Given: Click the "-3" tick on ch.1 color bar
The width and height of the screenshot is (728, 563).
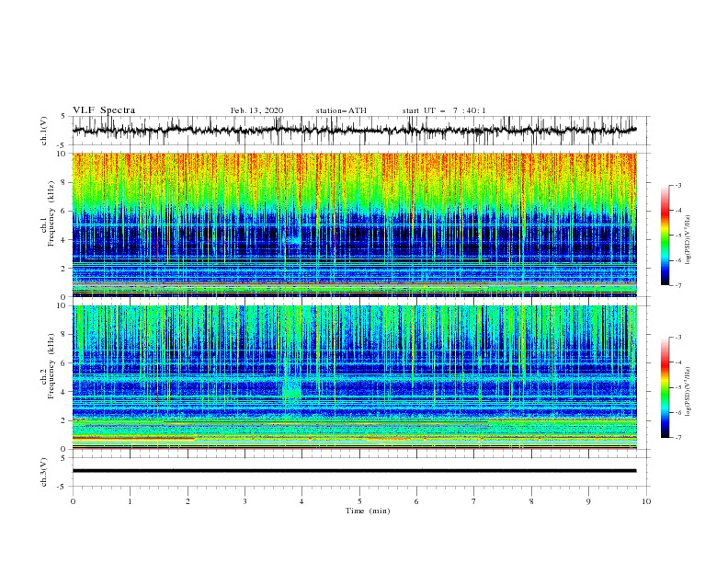Looking at the screenshot, I should point(678,185).
